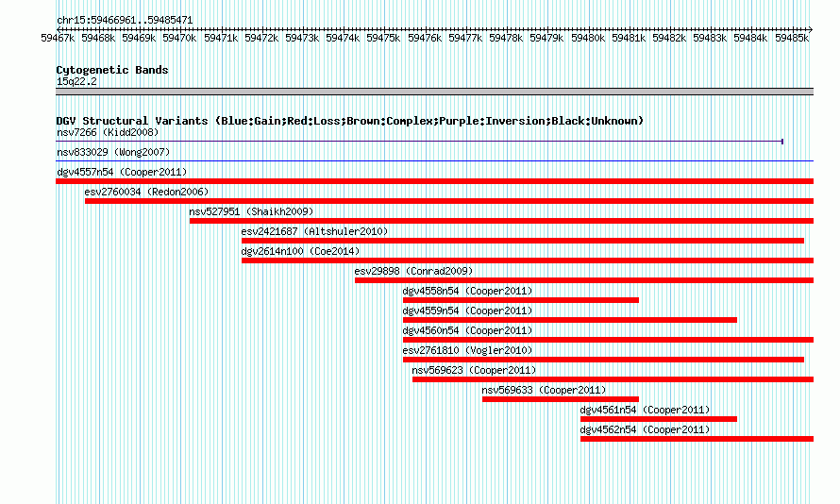Click the 59467k ruler tick label
Viewport: 840px width, 504px height.
[58, 38]
